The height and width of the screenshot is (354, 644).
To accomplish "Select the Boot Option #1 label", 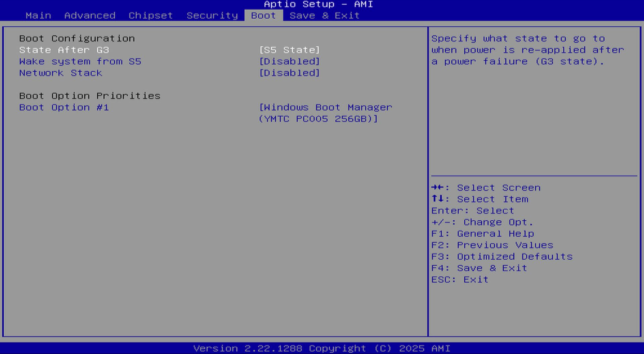I will pyautogui.click(x=64, y=108).
